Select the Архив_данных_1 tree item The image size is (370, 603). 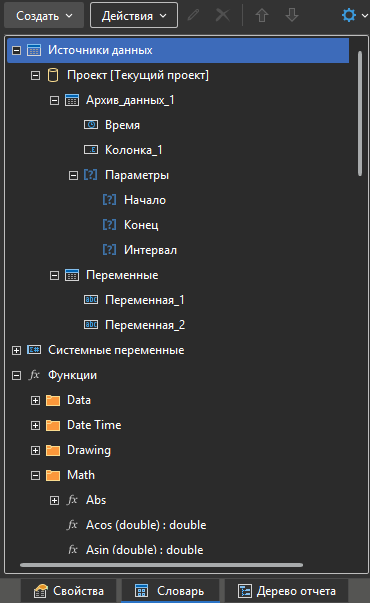pyautogui.click(x=130, y=100)
